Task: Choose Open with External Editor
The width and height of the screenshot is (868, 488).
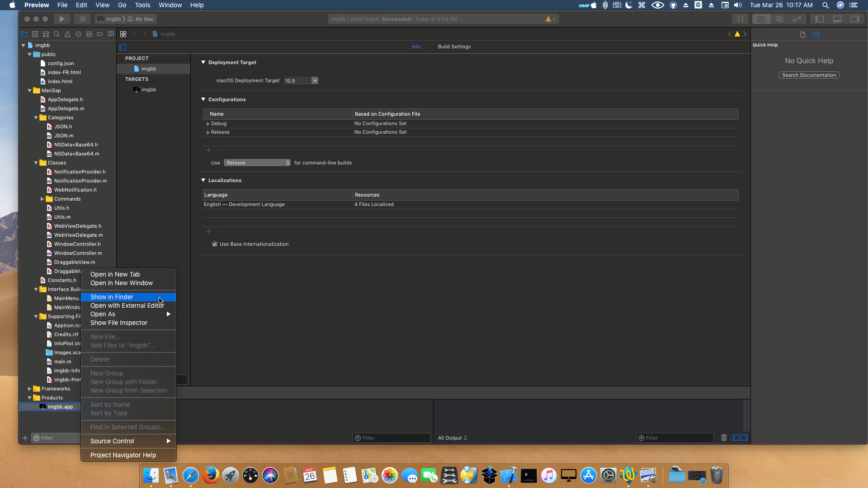Action: click(x=128, y=305)
